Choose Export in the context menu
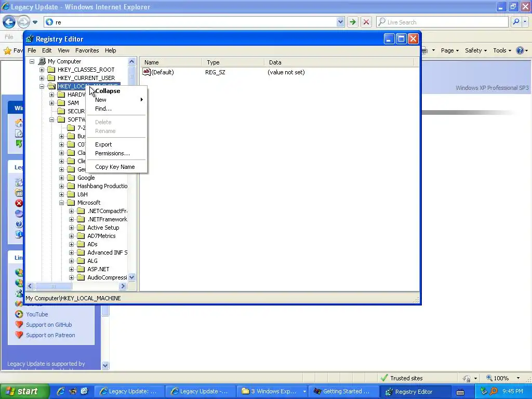 [117, 144]
